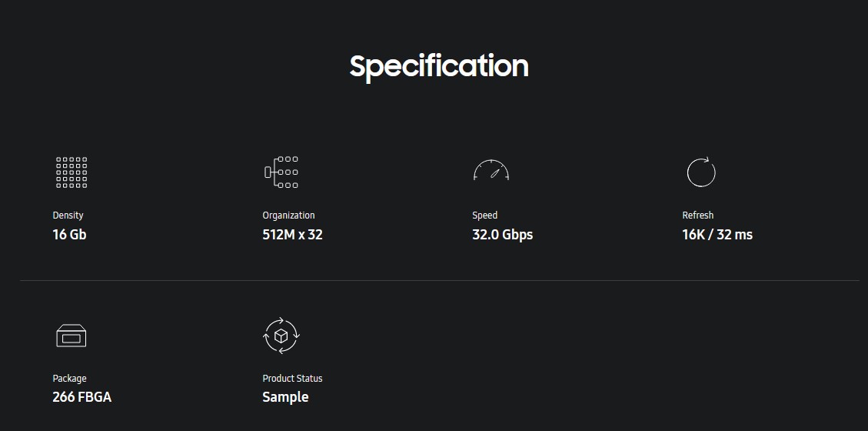Select the Density label text
The image size is (868, 431).
pos(68,215)
